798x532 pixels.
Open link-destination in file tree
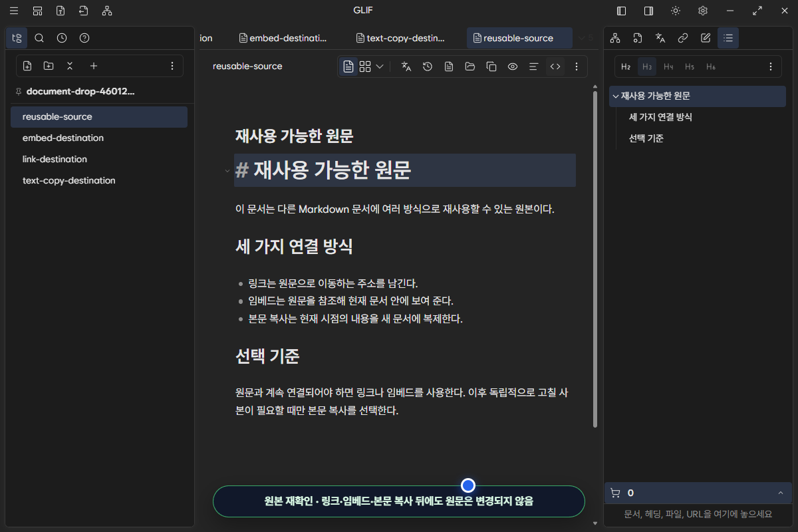click(99, 159)
